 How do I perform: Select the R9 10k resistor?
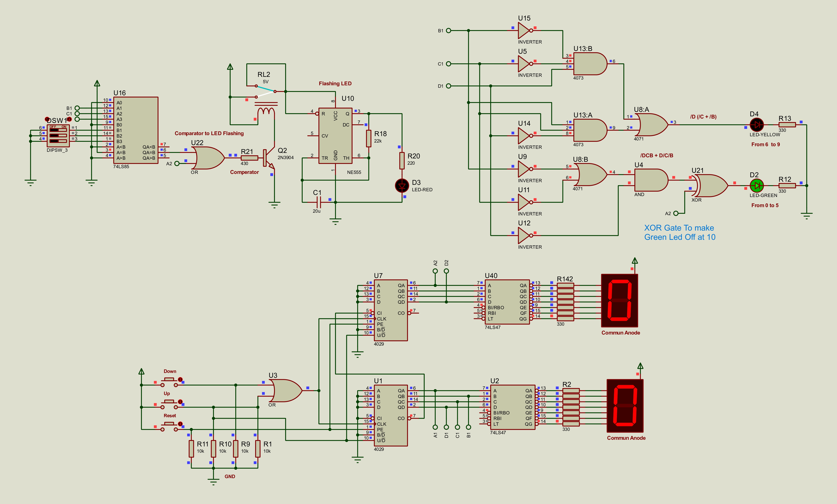pyautogui.click(x=236, y=449)
